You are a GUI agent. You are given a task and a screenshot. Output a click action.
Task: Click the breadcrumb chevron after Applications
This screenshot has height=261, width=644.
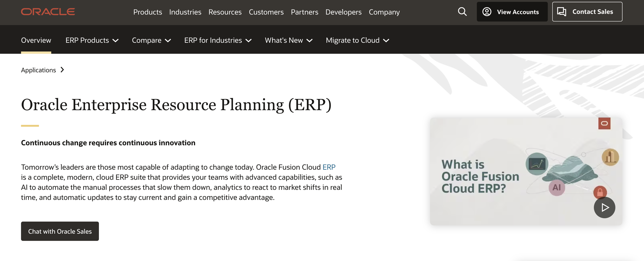point(62,70)
